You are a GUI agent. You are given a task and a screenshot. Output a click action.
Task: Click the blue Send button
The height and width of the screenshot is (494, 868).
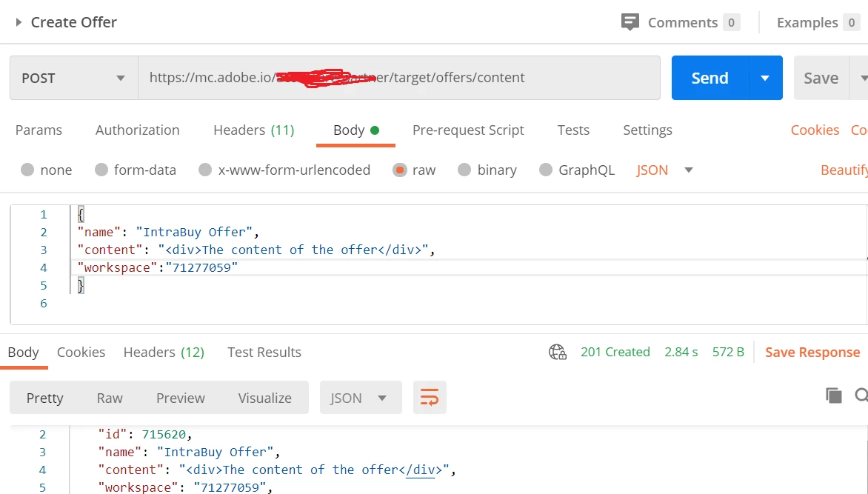(710, 78)
